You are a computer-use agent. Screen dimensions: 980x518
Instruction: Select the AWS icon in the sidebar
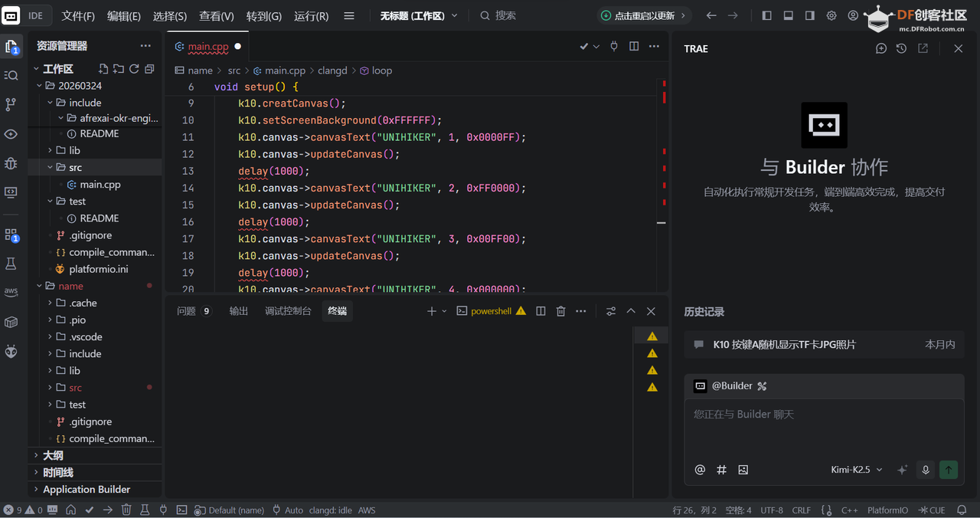click(11, 291)
